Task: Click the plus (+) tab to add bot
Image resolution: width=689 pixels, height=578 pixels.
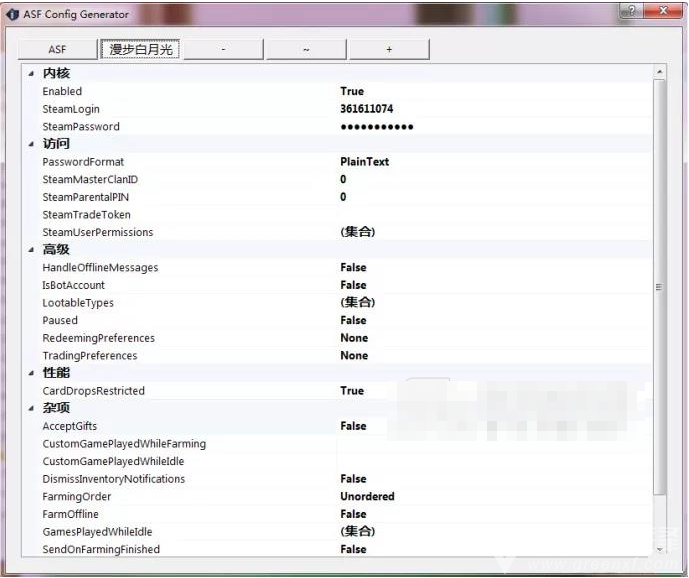Action: [x=389, y=49]
